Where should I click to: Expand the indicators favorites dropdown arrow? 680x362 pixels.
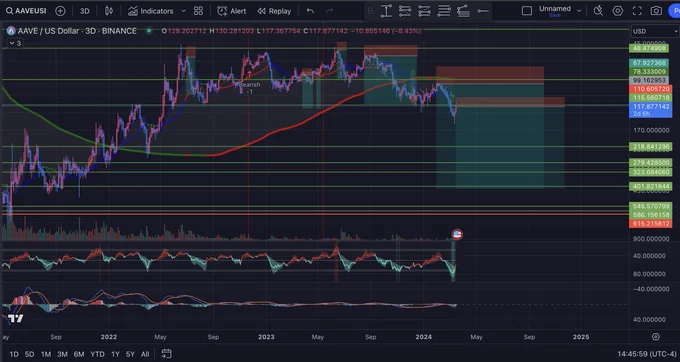[x=183, y=11]
